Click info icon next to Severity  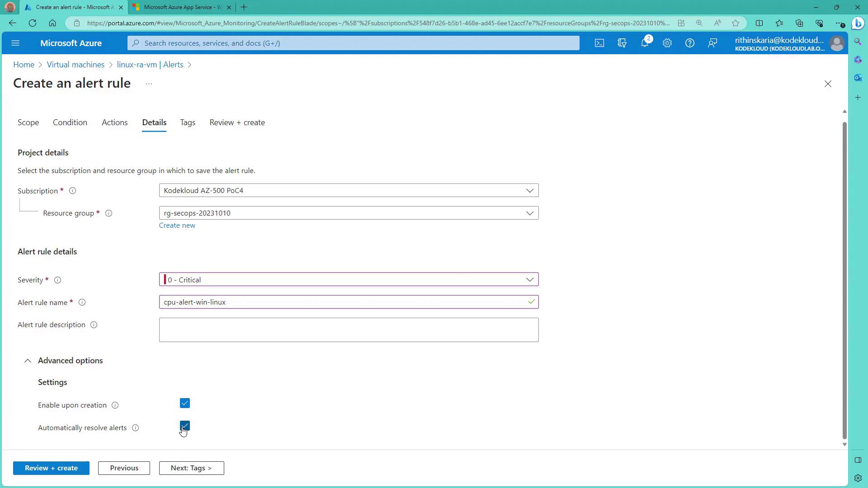58,280
